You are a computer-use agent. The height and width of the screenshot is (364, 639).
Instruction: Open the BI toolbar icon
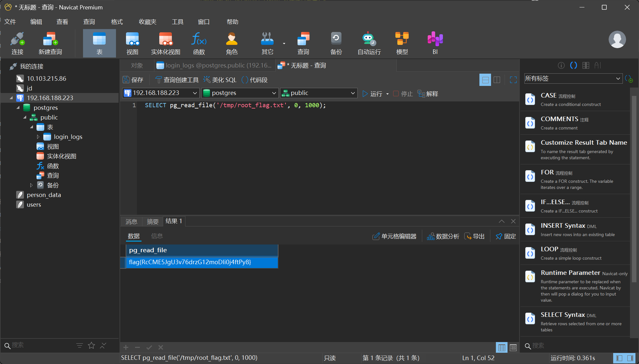point(435,43)
